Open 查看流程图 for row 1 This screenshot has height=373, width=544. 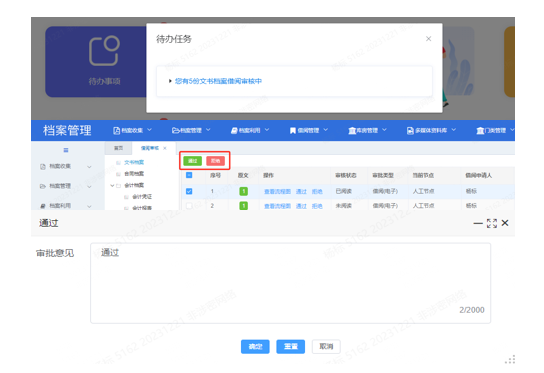click(277, 192)
